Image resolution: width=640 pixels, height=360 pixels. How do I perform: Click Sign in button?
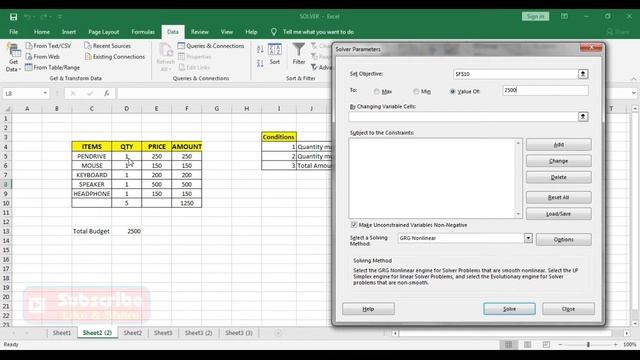coord(535,16)
